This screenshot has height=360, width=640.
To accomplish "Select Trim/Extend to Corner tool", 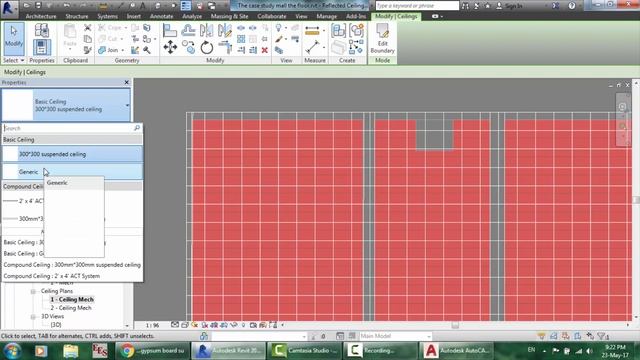I will pyautogui.click(x=224, y=47).
